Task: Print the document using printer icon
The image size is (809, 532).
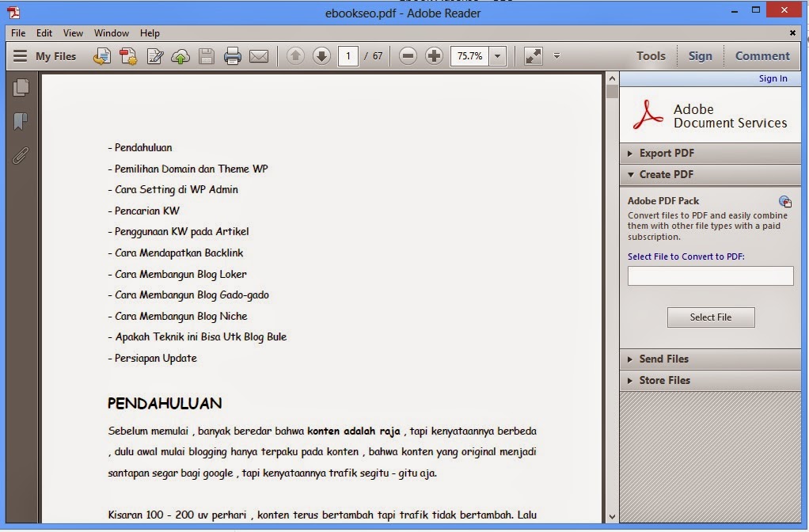Action: coord(232,56)
